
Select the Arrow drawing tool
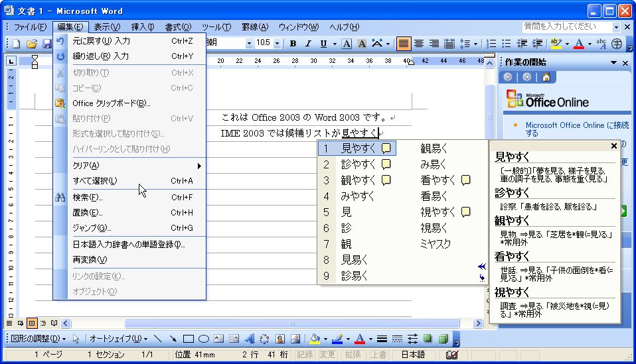pyautogui.click(x=173, y=339)
